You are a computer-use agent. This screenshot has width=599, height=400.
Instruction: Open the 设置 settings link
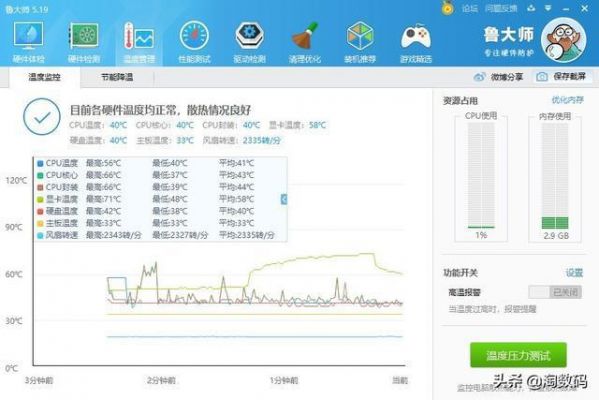(x=574, y=273)
